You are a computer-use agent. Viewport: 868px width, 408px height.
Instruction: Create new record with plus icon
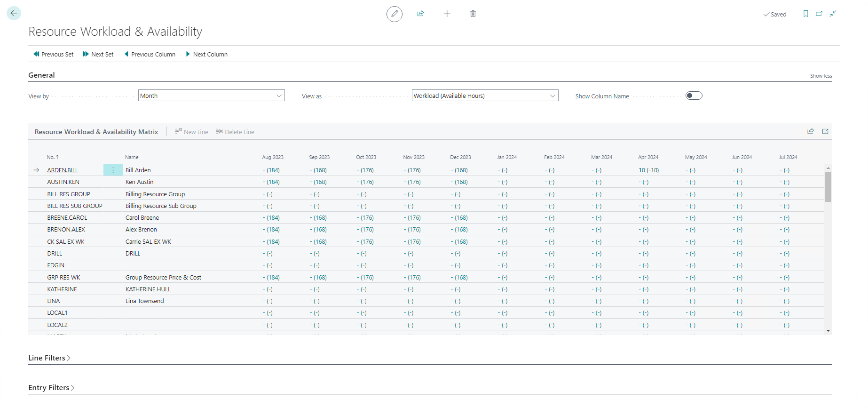pos(447,14)
